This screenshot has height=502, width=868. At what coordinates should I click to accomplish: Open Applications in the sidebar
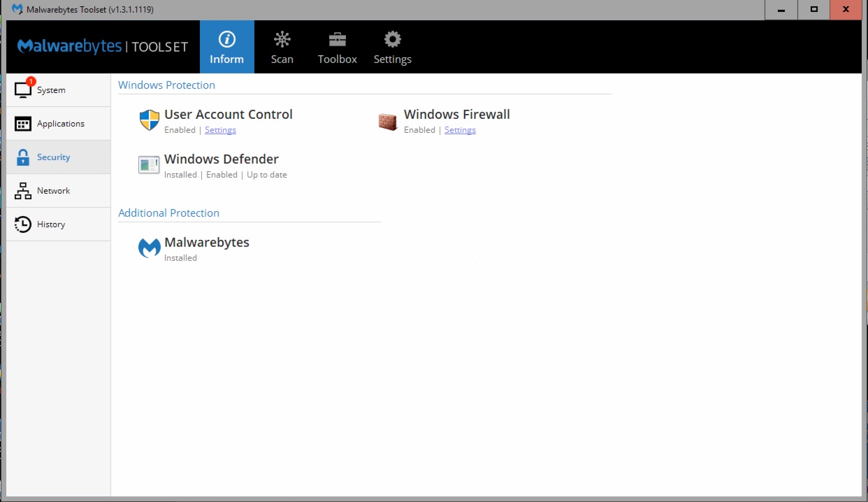point(60,124)
